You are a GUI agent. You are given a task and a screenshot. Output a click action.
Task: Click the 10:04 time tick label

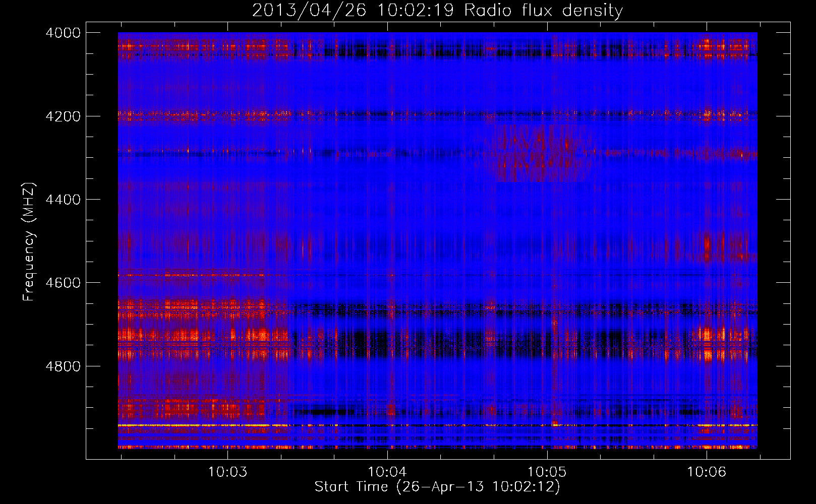point(387,472)
